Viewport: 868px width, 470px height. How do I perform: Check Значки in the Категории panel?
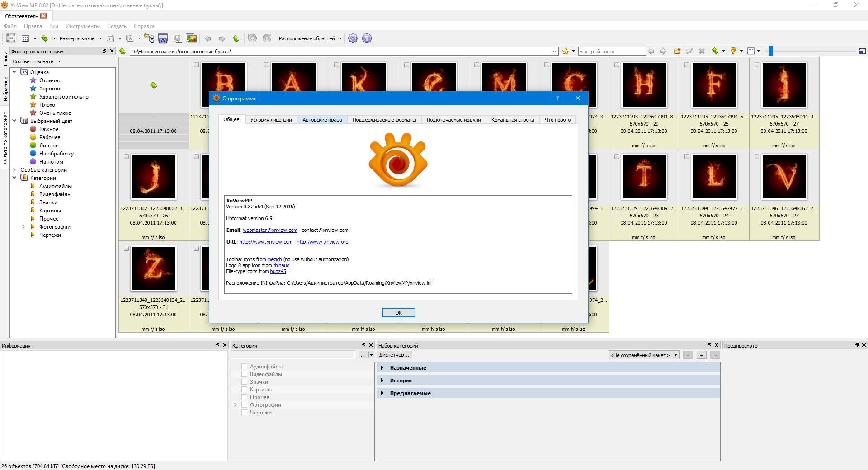(244, 382)
